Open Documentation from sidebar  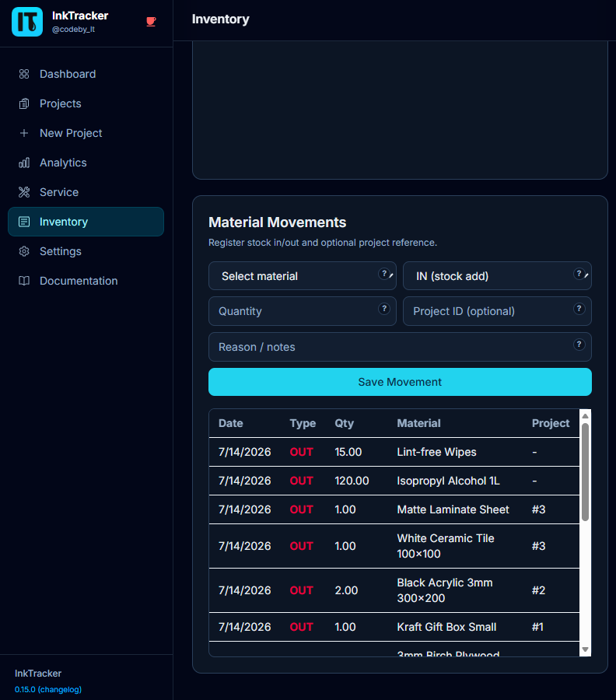pyautogui.click(x=86, y=281)
